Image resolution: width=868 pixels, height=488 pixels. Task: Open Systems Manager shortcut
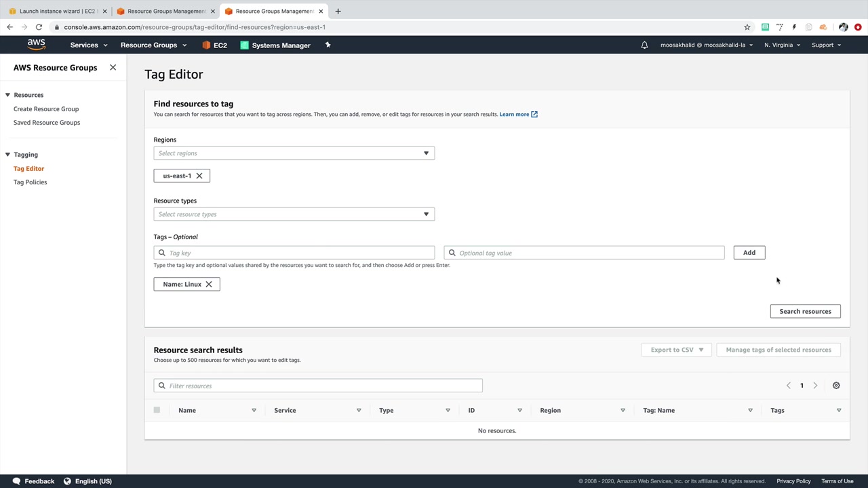pos(275,45)
